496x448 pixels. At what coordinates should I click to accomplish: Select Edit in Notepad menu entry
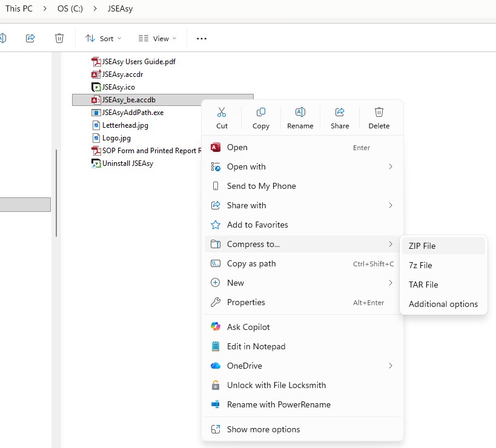[x=302, y=346]
